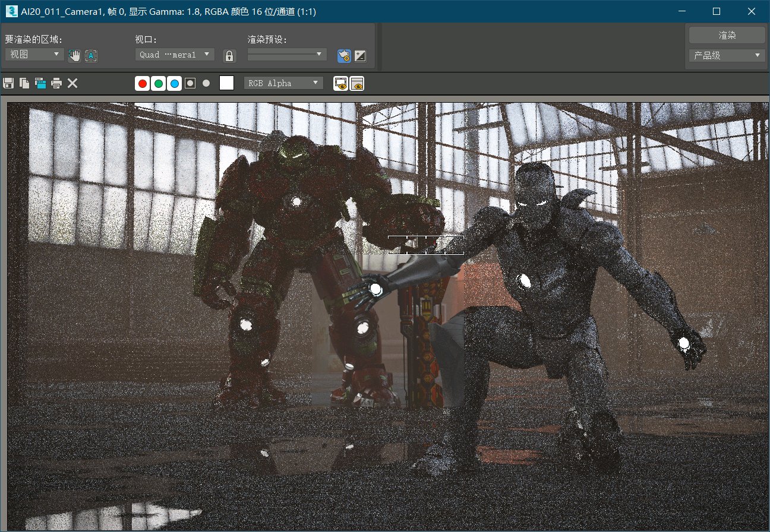Toggle monochrome display circle
Viewport: 770px width, 532px height.
[206, 84]
